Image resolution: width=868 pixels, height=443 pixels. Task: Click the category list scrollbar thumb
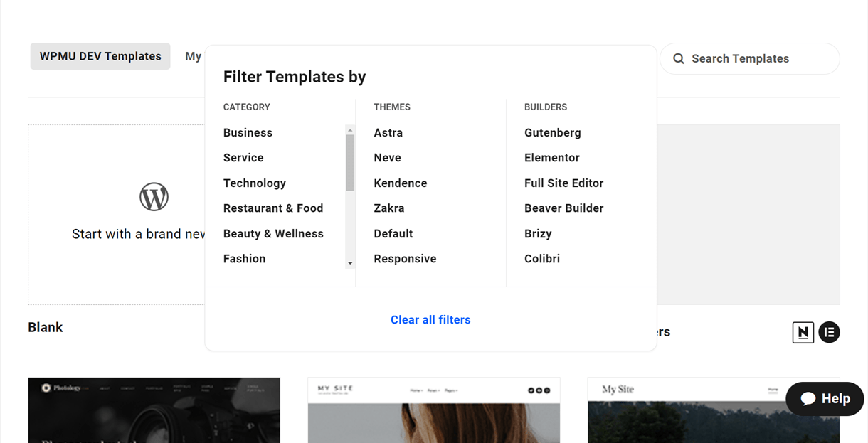[350, 162]
